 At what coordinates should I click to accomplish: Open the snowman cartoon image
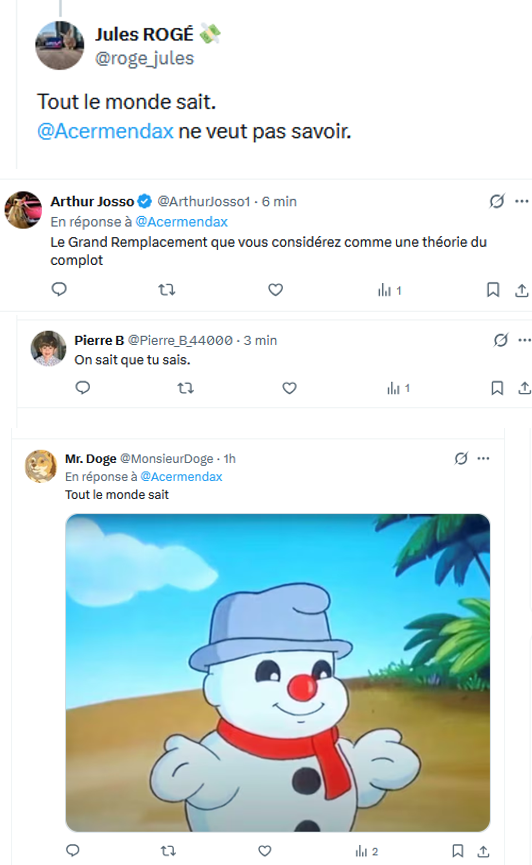278,672
